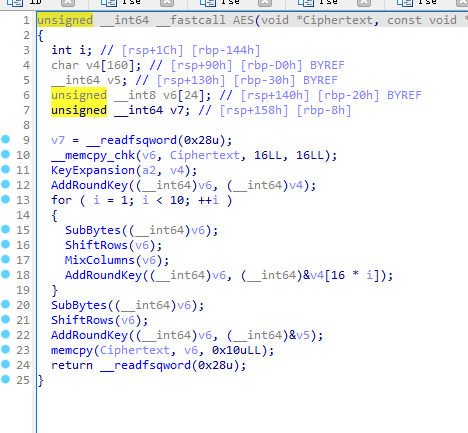
Task: Open ShiftRows call on line 21
Action: 82,320
